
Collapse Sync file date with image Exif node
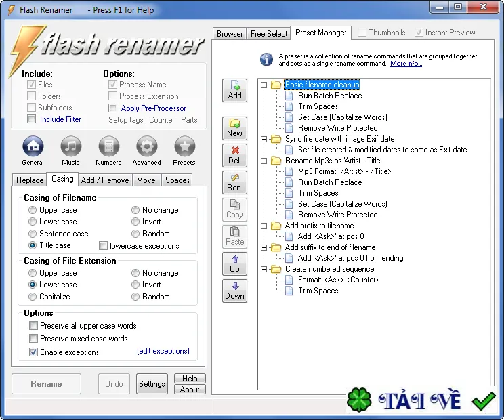264,139
